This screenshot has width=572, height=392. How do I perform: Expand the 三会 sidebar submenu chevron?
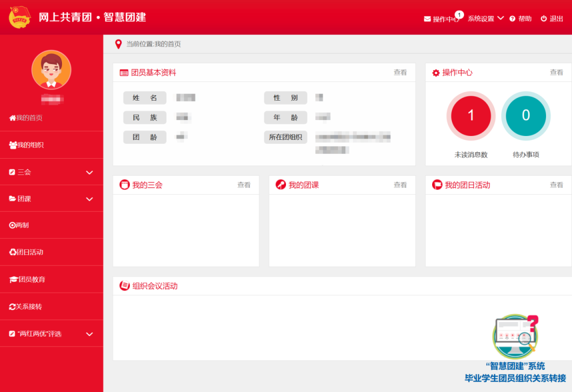click(90, 172)
